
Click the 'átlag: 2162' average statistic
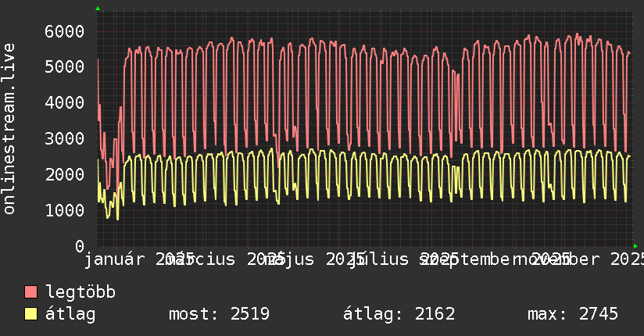click(x=399, y=315)
